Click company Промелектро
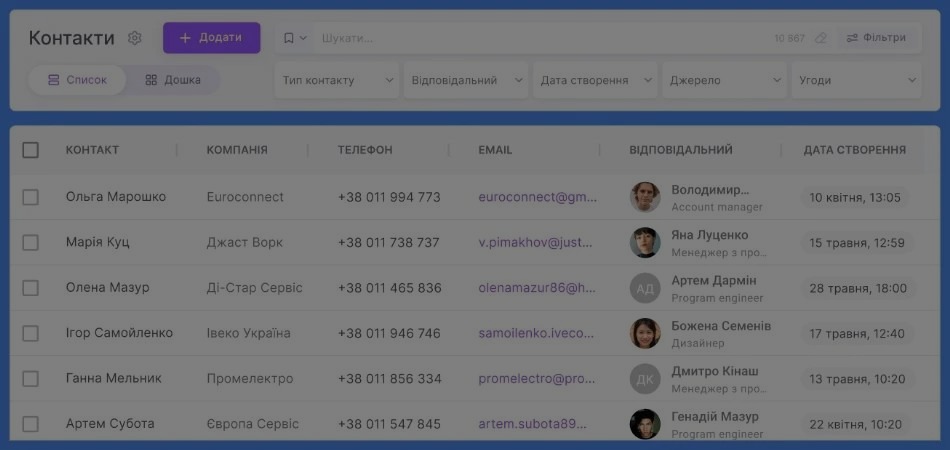The height and width of the screenshot is (450, 950). tap(250, 379)
